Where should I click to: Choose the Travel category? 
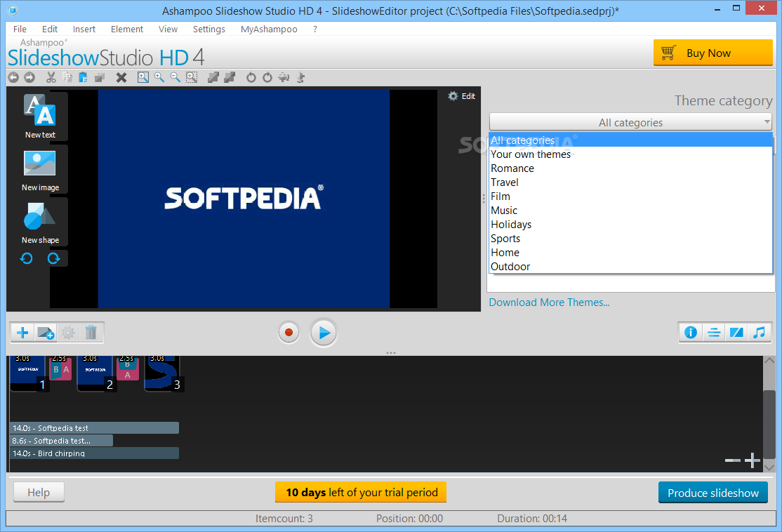[x=630, y=182]
